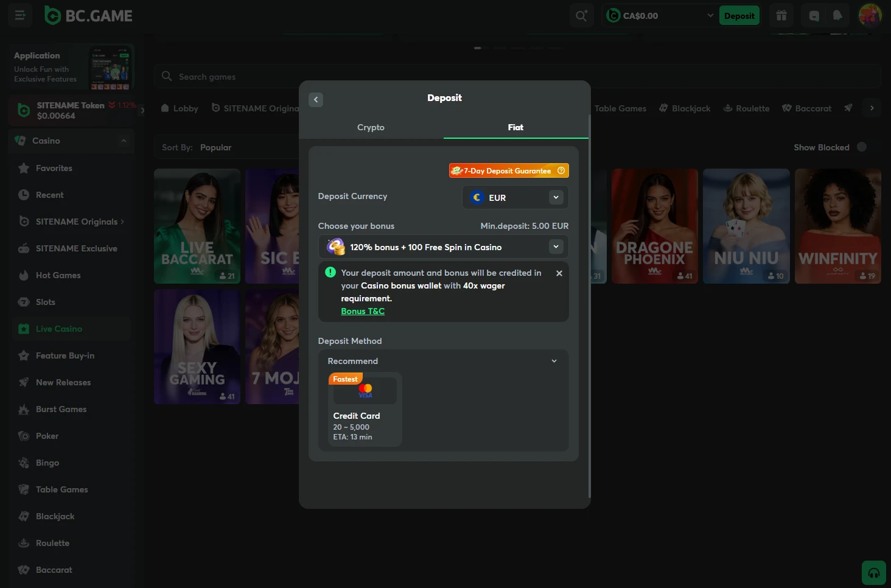
Task: Open live support headset icon
Action: pyautogui.click(x=873, y=573)
